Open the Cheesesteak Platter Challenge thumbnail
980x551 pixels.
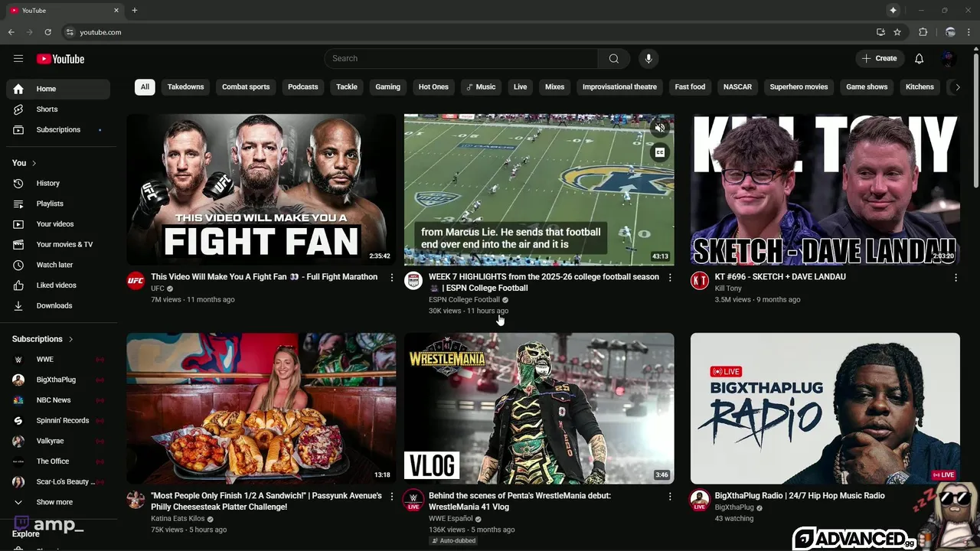pos(261,409)
